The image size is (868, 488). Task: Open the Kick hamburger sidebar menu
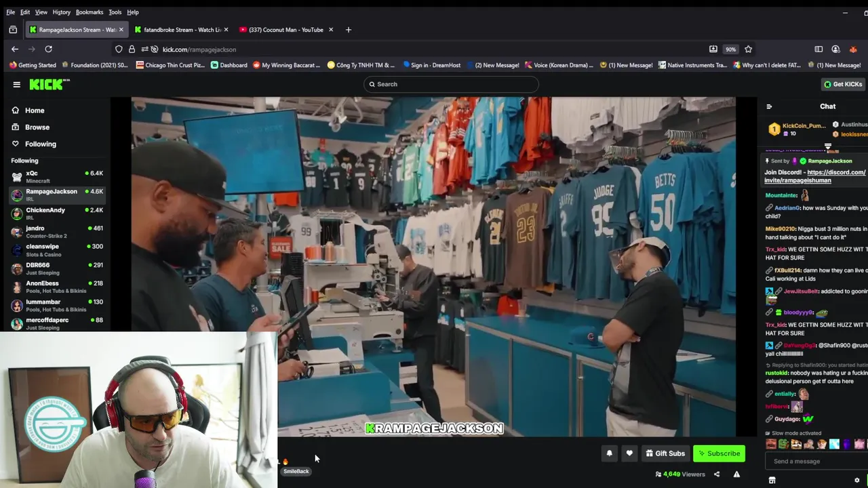click(16, 84)
